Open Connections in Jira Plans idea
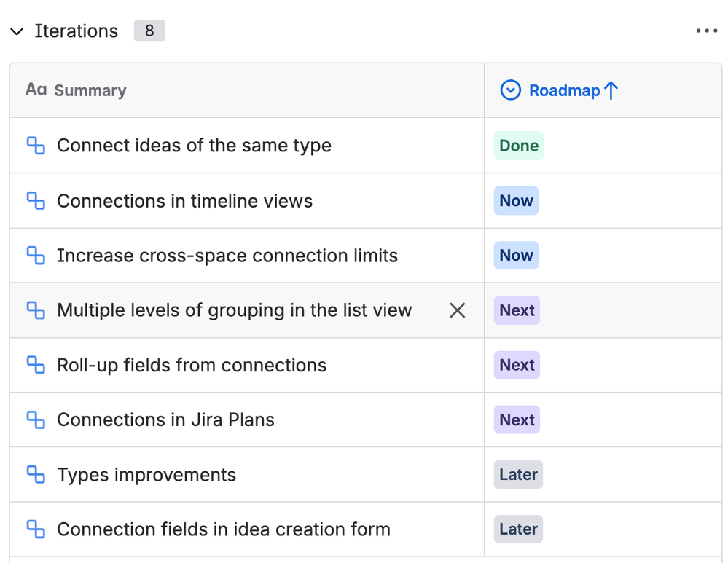The image size is (728, 563). [x=165, y=420]
